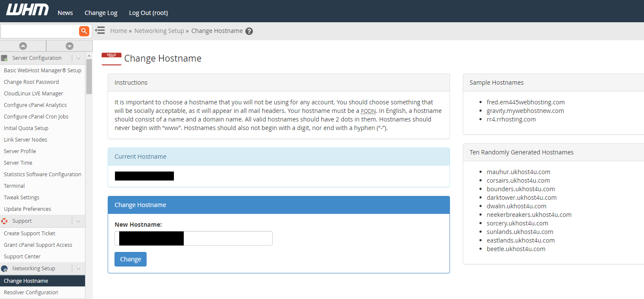The height and width of the screenshot is (299, 644).
Task: Collapse the Networking Setup section chevron
Action: tap(78, 268)
